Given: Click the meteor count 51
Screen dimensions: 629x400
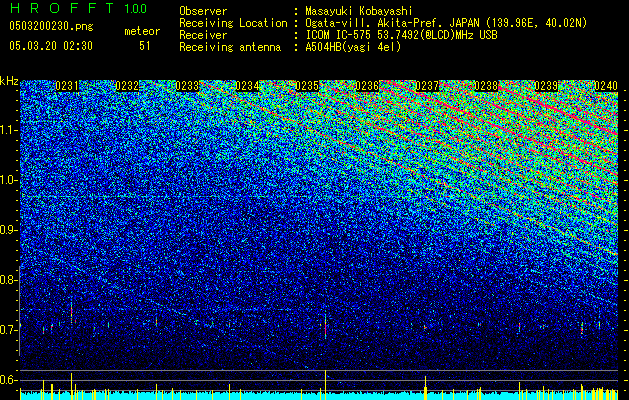Looking at the screenshot, I should point(145,46).
